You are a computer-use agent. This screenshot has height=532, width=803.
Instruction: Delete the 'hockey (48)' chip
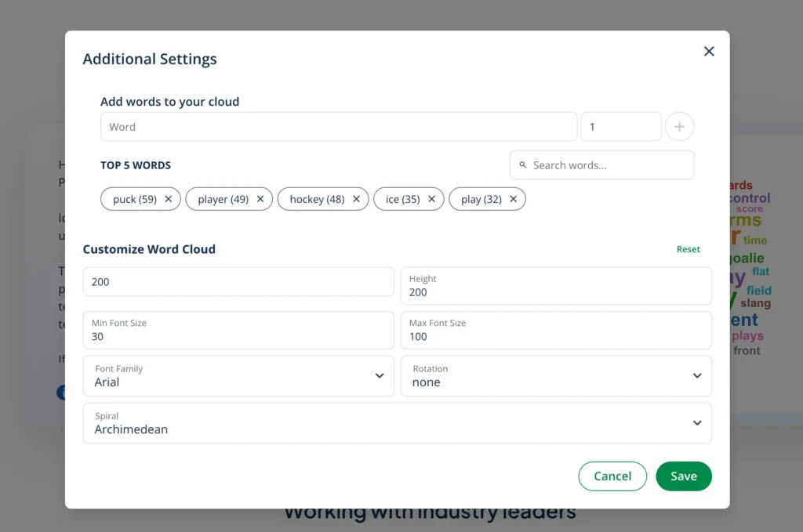[x=356, y=199]
